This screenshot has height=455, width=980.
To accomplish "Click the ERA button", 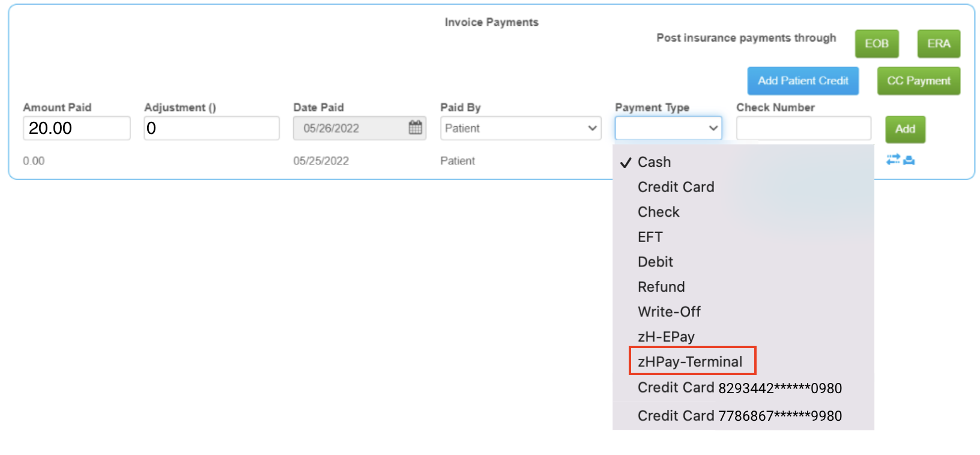I will [x=939, y=44].
